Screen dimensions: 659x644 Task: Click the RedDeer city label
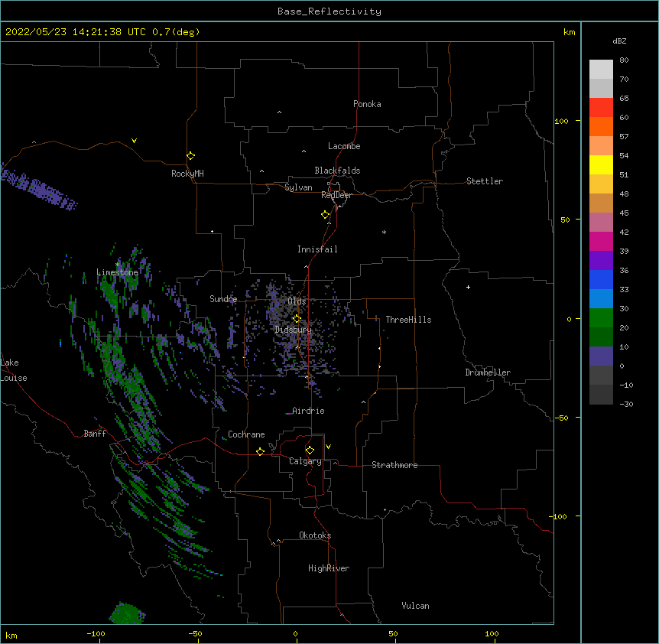pos(336,195)
